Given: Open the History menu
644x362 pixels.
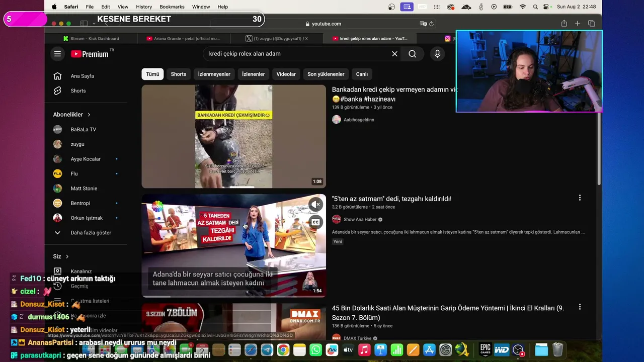Looking at the screenshot, I should click(x=144, y=7).
